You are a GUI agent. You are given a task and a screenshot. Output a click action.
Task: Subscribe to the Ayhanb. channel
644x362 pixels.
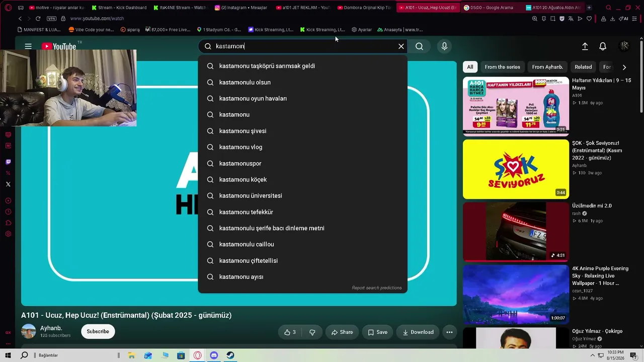(98, 331)
